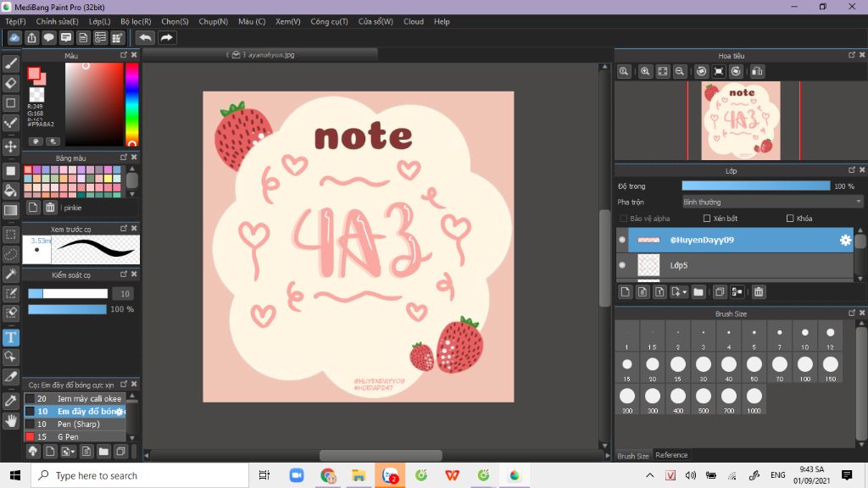
Task: Rotate view left in navigator
Action: tap(701, 71)
